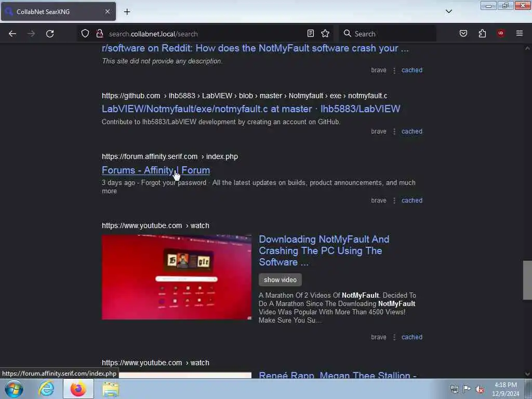Open the Pocket save icon
Screen dimensions: 532x399
click(463, 33)
